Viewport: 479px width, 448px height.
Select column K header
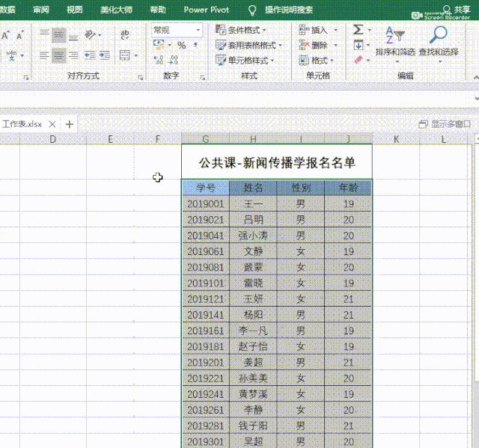(396, 139)
